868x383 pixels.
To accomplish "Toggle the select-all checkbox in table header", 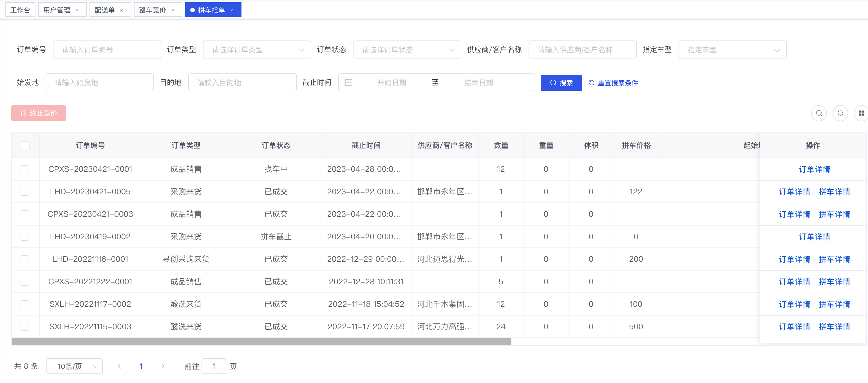I will coord(26,145).
